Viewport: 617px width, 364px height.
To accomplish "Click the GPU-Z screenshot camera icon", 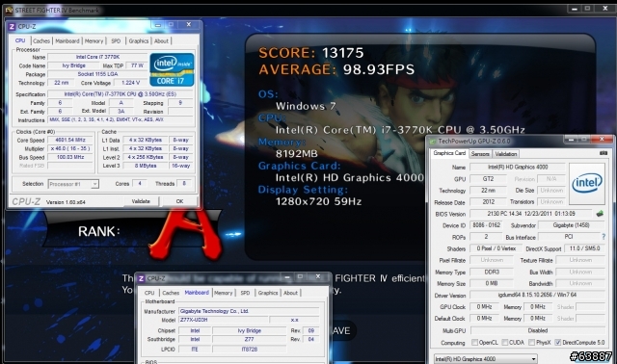I will [x=604, y=153].
